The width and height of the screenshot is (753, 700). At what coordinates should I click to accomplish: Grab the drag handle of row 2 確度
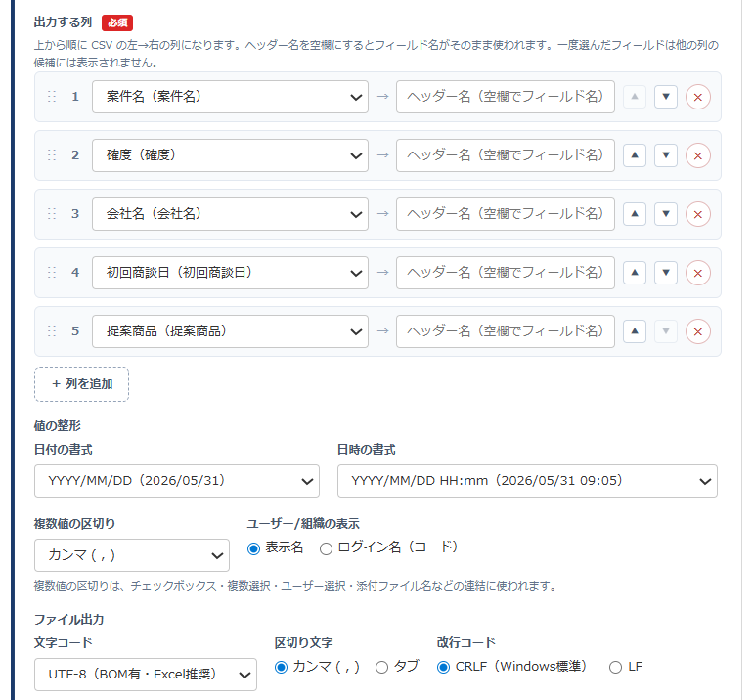[x=52, y=155]
